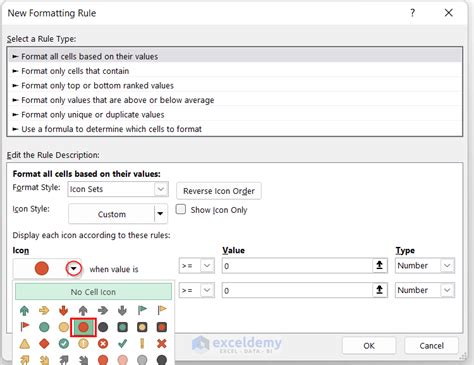
Task: Pick the green circle icon
Action: (44, 327)
